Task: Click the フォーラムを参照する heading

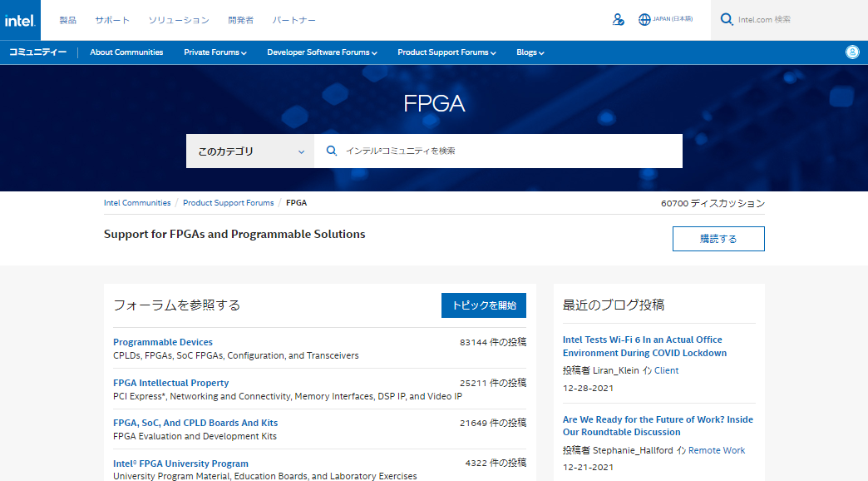Action: (176, 305)
